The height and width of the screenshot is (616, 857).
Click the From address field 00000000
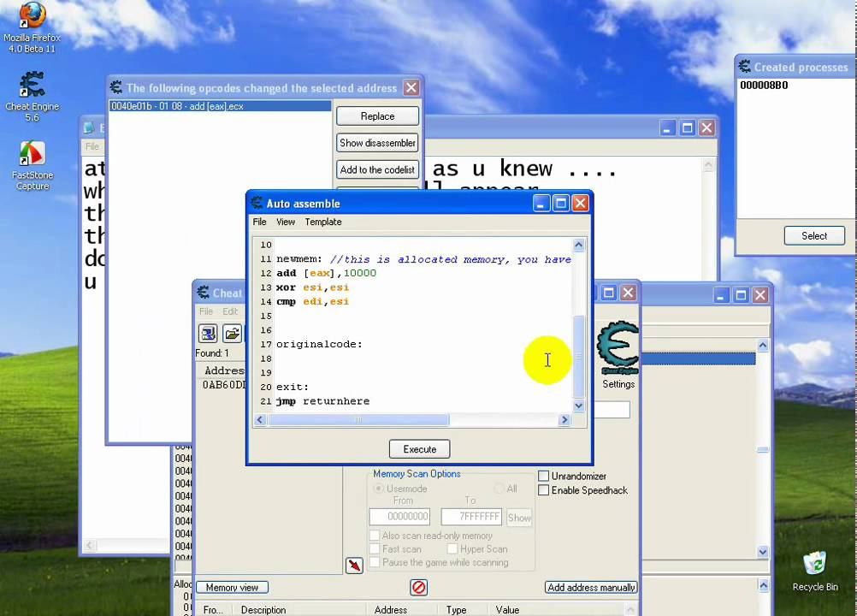click(x=399, y=517)
